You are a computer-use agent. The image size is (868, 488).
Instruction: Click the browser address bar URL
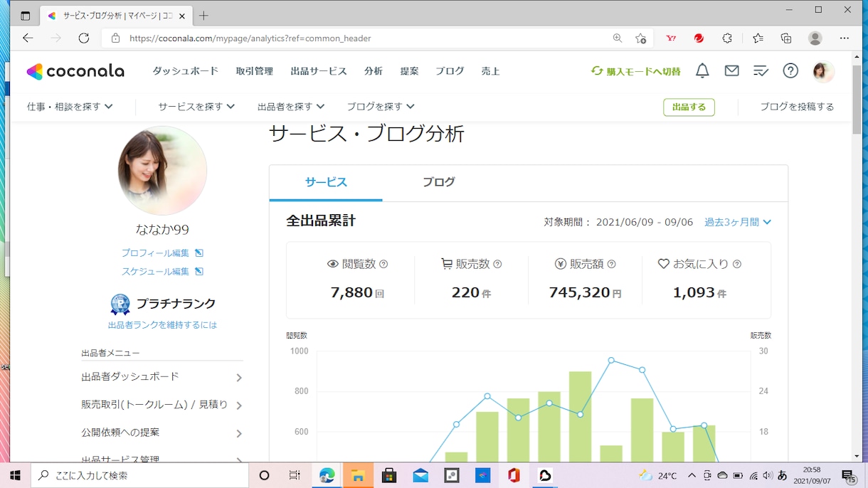[250, 38]
